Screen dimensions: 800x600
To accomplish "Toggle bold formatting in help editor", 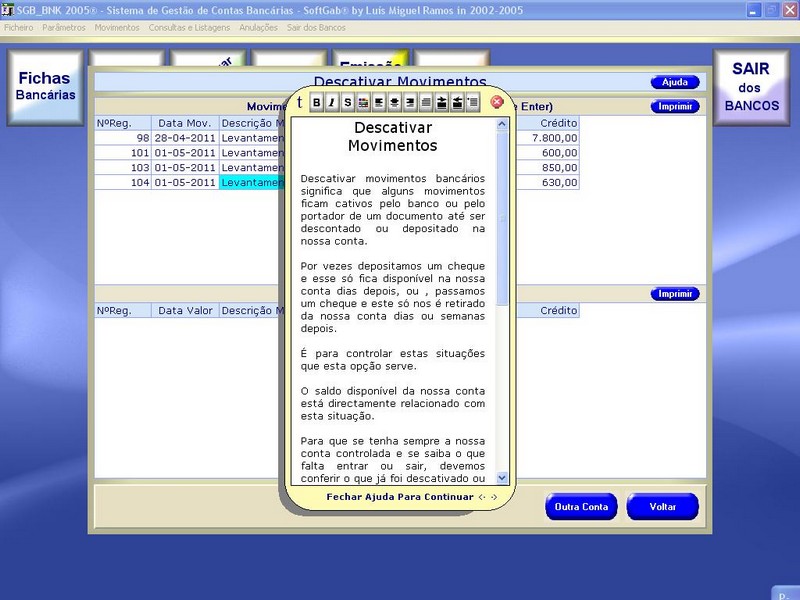I will pos(317,102).
